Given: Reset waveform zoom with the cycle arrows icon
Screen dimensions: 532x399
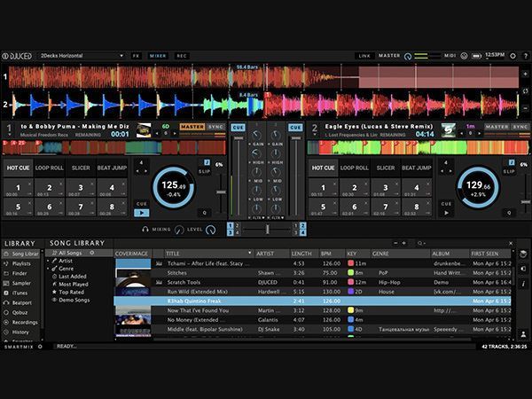Looking at the screenshot, I should coord(525,91).
